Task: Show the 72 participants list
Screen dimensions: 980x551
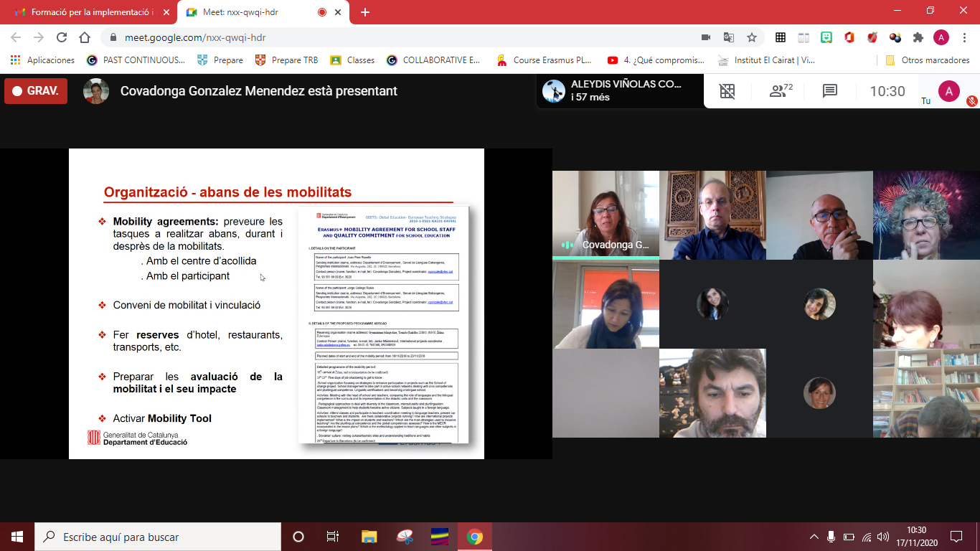Action: [x=781, y=91]
